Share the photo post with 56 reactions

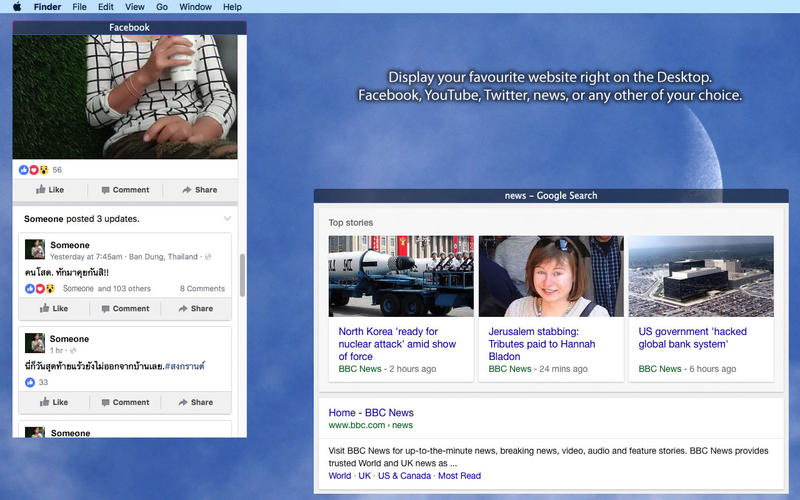click(199, 190)
